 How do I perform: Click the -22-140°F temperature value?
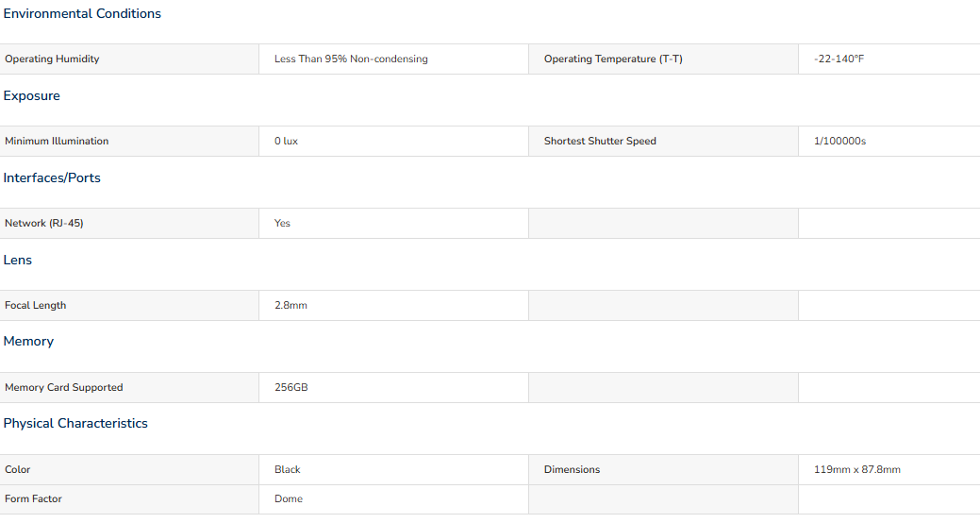pos(839,59)
